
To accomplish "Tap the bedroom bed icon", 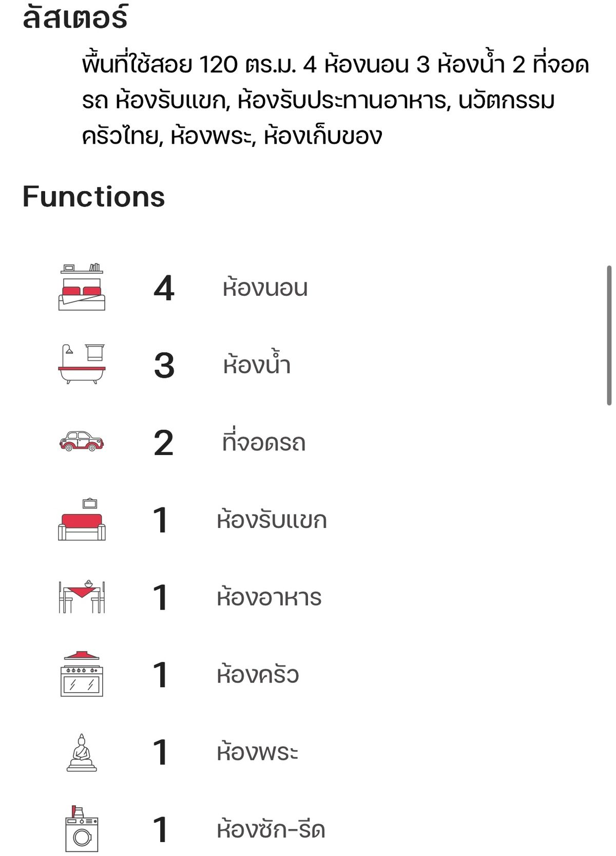I will tap(82, 288).
